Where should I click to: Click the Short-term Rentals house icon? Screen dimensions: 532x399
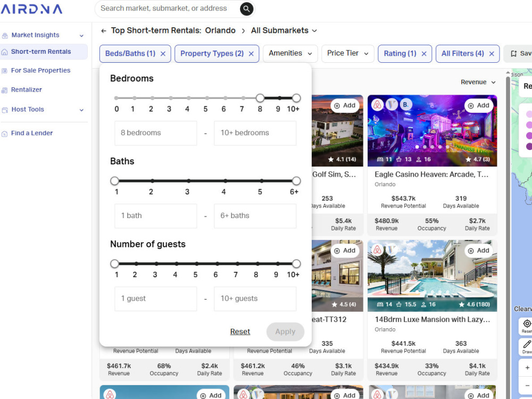(x=5, y=52)
